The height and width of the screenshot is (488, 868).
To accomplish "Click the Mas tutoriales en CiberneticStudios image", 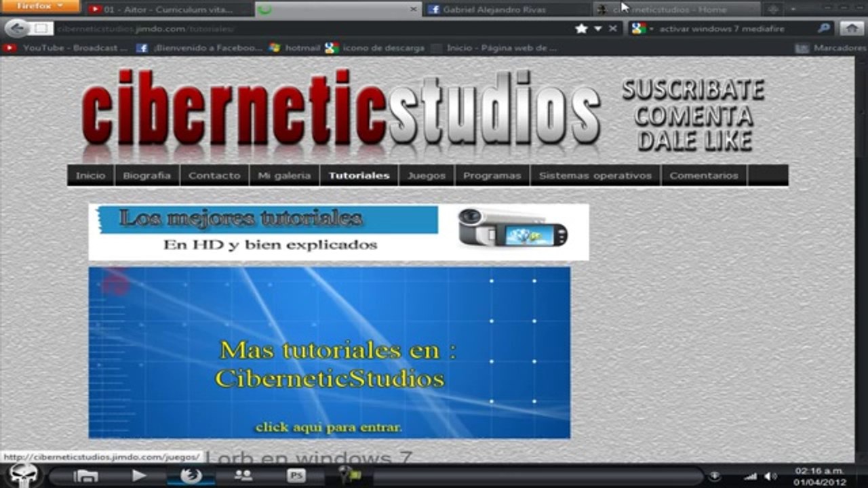I will (x=330, y=352).
